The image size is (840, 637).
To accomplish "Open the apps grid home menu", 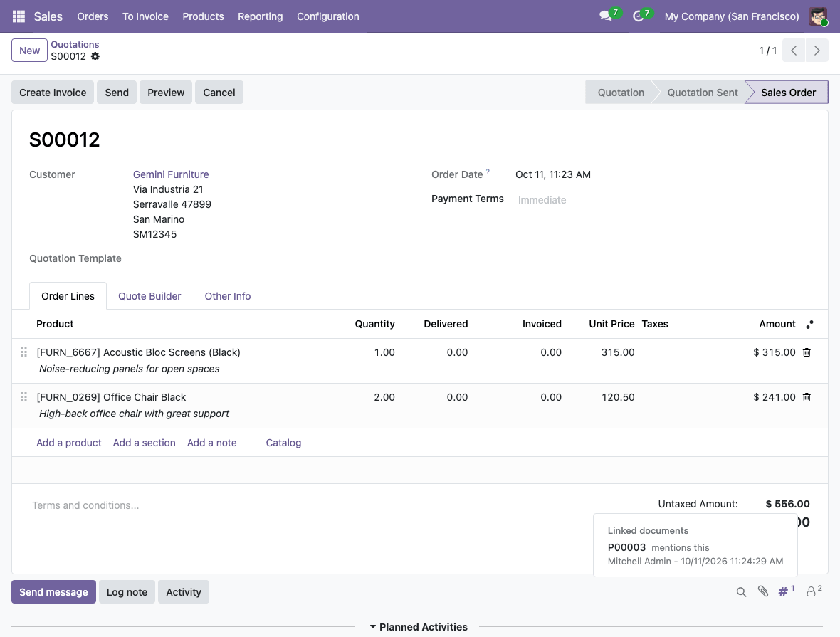I will pyautogui.click(x=19, y=16).
